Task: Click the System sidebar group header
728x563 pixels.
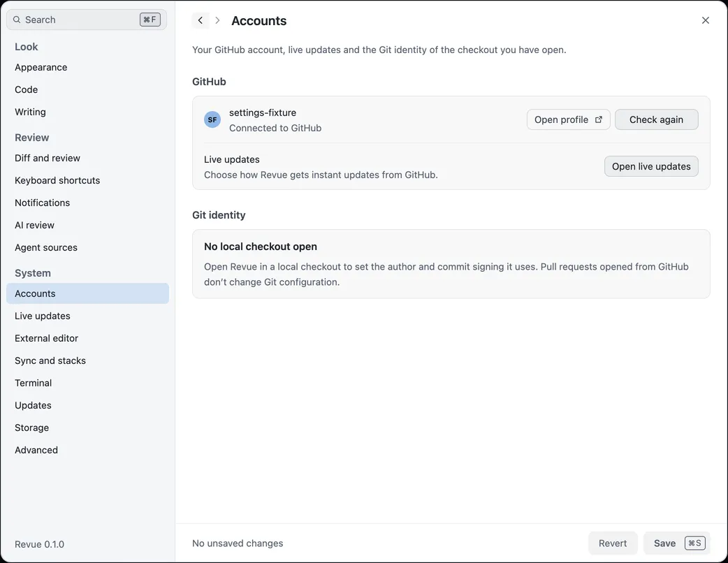Action: [x=33, y=273]
